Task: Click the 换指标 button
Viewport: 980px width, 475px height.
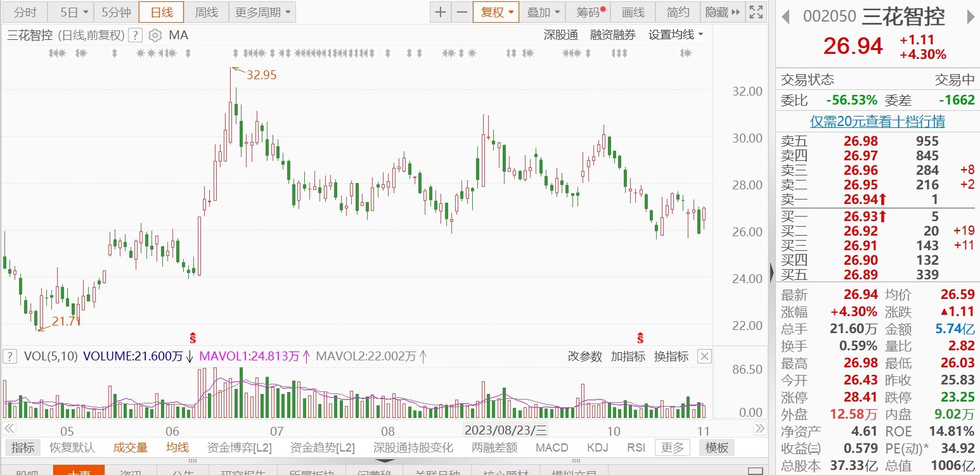Action: 671,357
